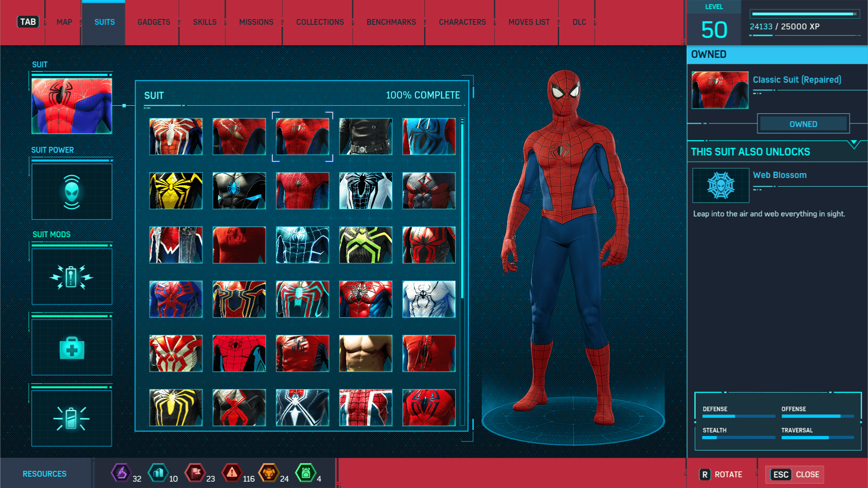The image size is (868, 488).
Task: Select the Suit Power ability icon
Action: coord(71,192)
